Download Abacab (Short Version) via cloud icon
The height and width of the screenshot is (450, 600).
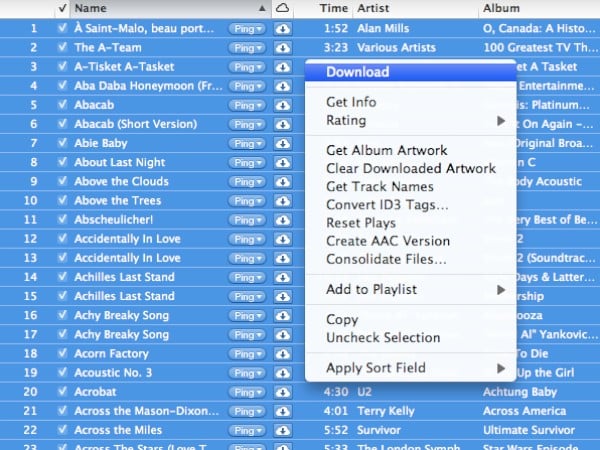click(283, 124)
